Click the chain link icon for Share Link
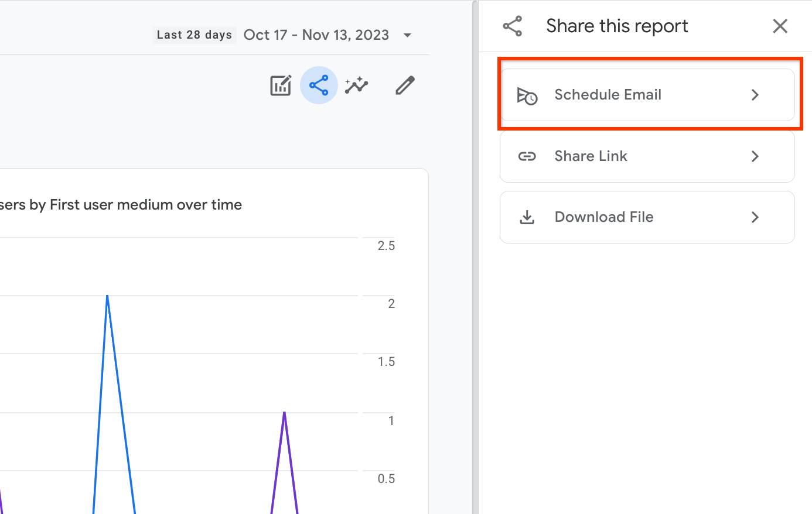 coord(527,156)
